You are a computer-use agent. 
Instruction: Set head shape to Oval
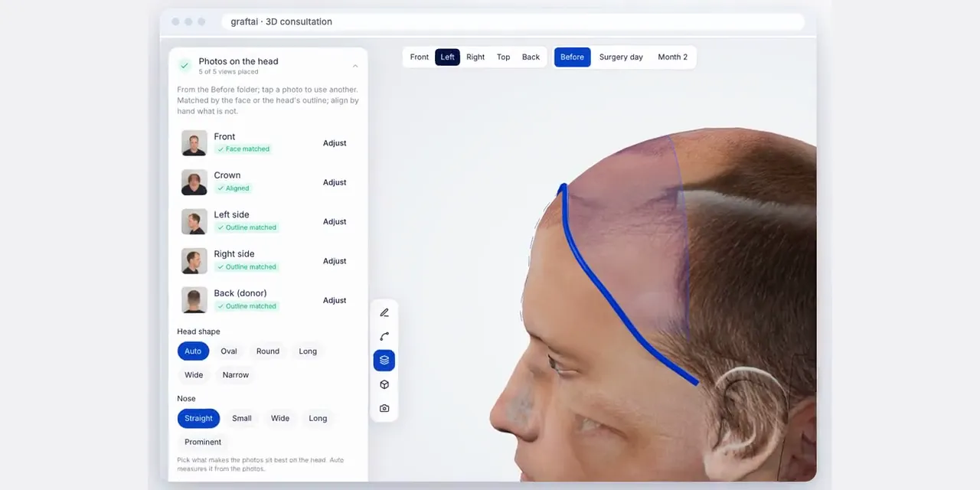229,351
